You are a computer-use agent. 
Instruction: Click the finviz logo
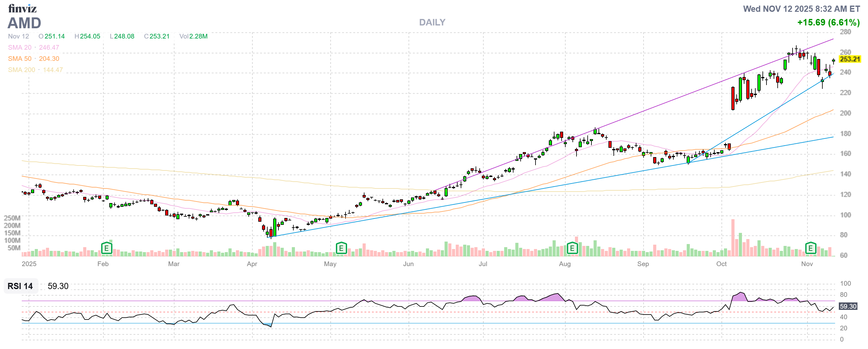22,8
